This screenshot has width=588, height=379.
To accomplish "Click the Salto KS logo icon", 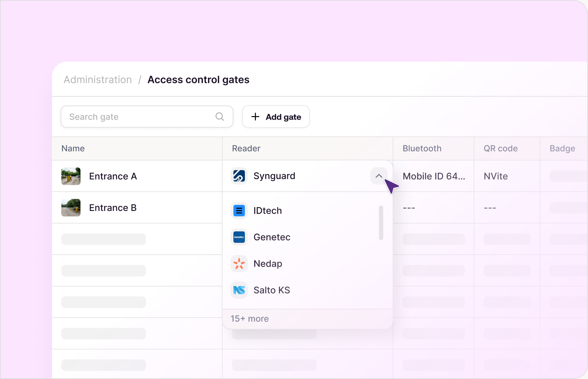I will click(x=239, y=290).
